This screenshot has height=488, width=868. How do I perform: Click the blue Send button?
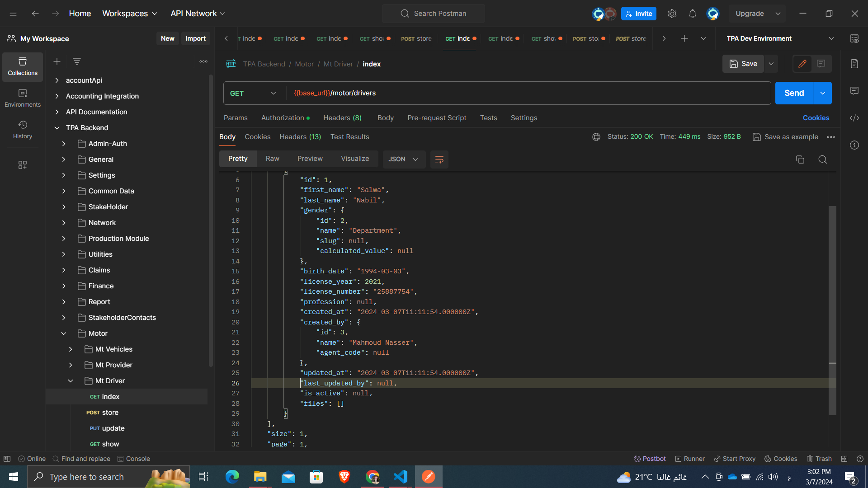pos(794,93)
